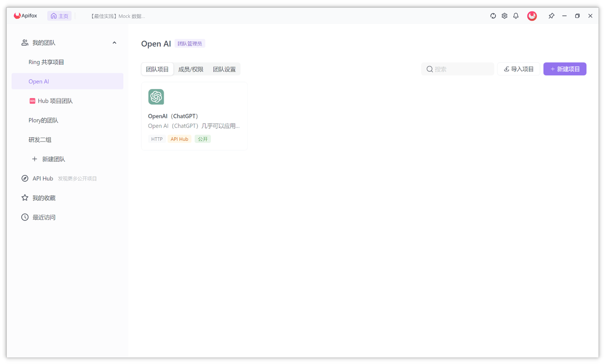Open the Apifox notifications bell
Viewport: 604px width, 364px height.
coord(515,16)
